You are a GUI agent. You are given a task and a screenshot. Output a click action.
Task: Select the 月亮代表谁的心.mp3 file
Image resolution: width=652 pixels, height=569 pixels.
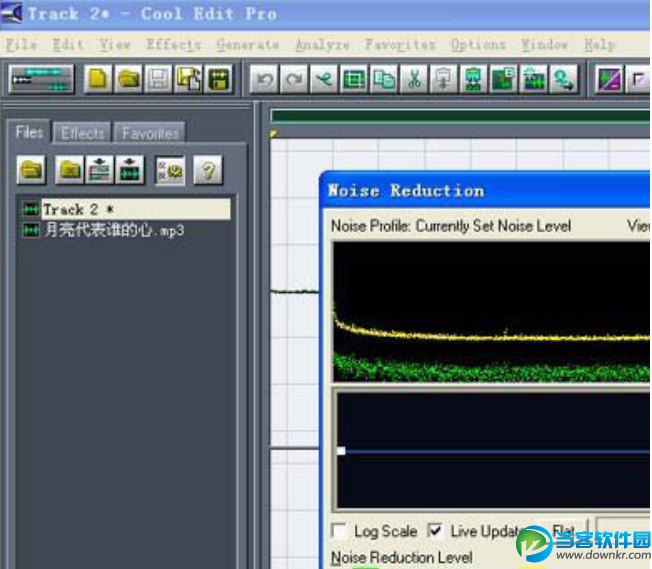(114, 230)
